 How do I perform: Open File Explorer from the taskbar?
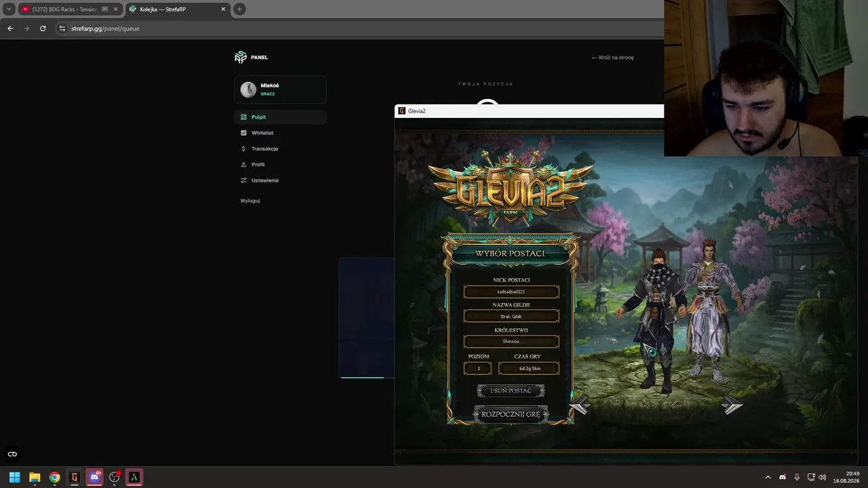click(35, 477)
